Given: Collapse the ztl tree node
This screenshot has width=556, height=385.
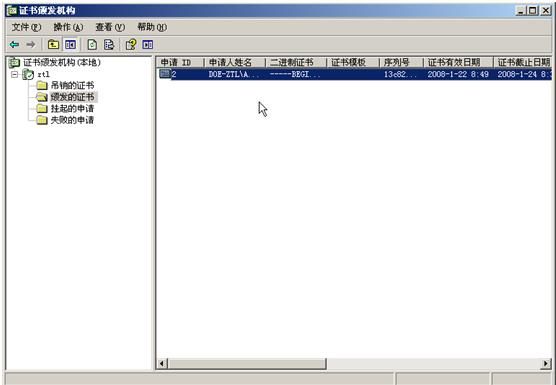Looking at the screenshot, I should [x=15, y=74].
